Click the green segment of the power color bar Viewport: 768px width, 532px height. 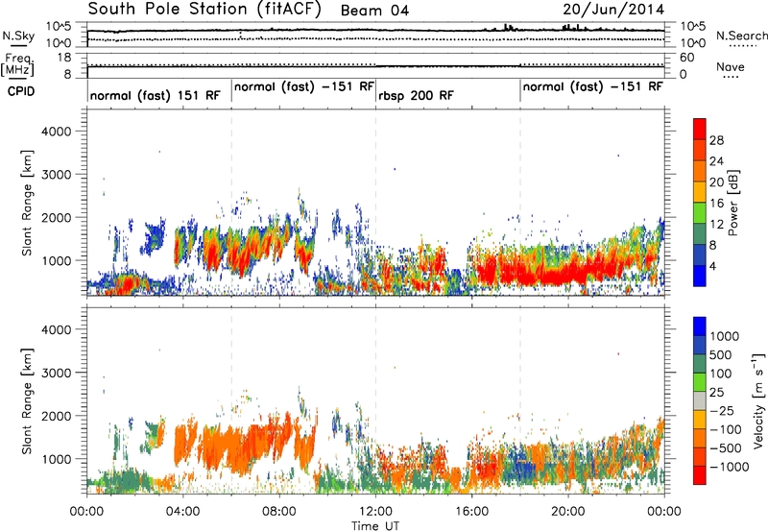pyautogui.click(x=700, y=213)
